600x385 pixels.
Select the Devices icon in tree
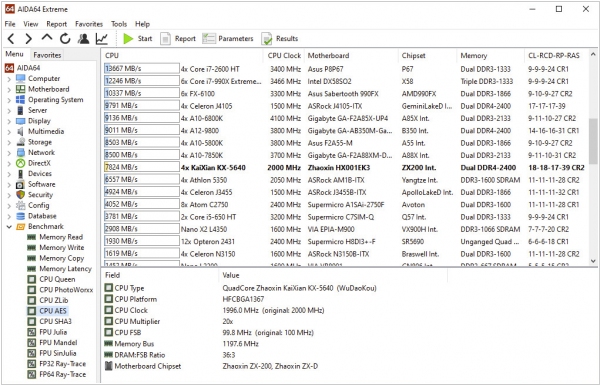pos(21,174)
